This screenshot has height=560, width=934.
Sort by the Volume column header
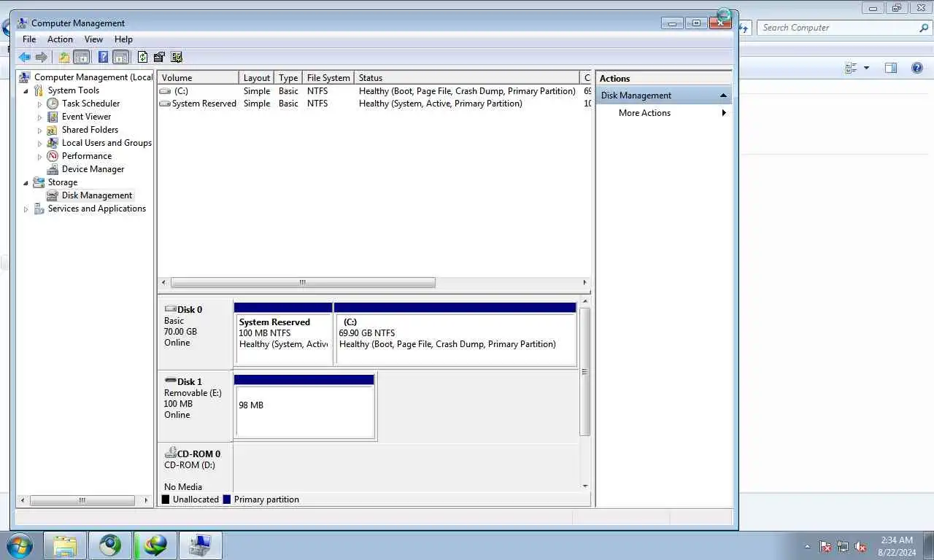pyautogui.click(x=198, y=78)
